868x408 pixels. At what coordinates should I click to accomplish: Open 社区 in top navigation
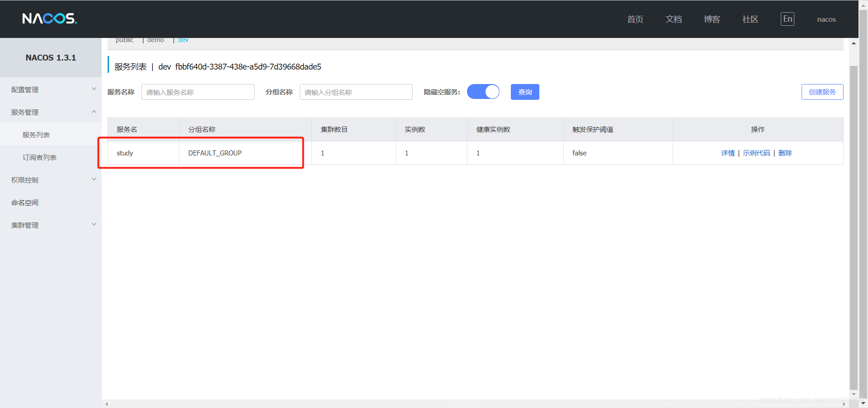pos(750,19)
